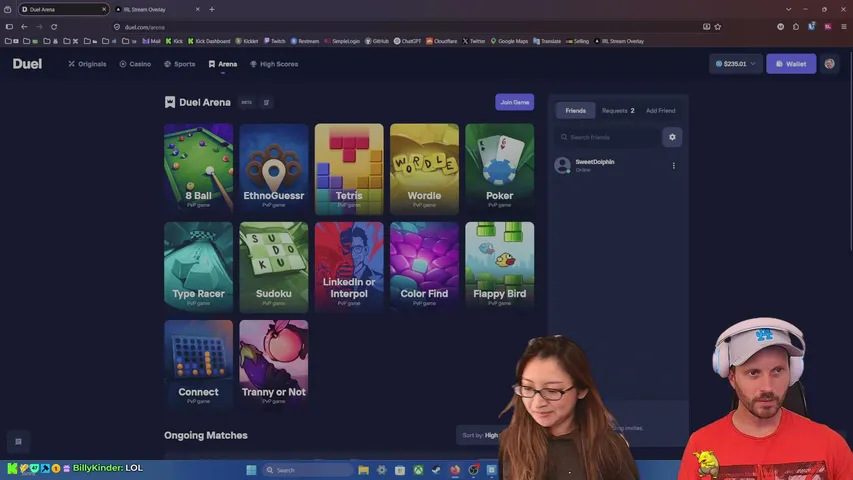Image resolution: width=853 pixels, height=480 pixels.
Task: Open friends list settings gear
Action: tap(672, 137)
